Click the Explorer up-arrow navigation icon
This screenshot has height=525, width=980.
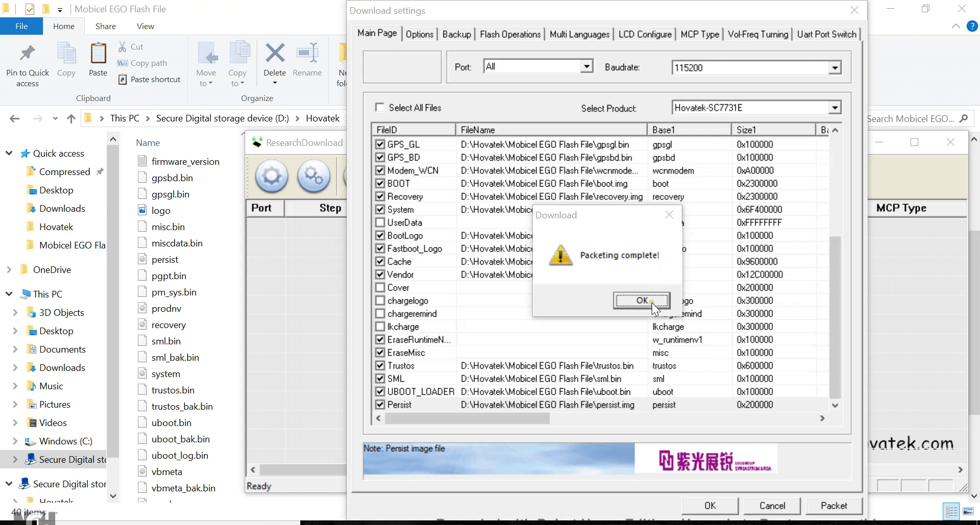71,118
